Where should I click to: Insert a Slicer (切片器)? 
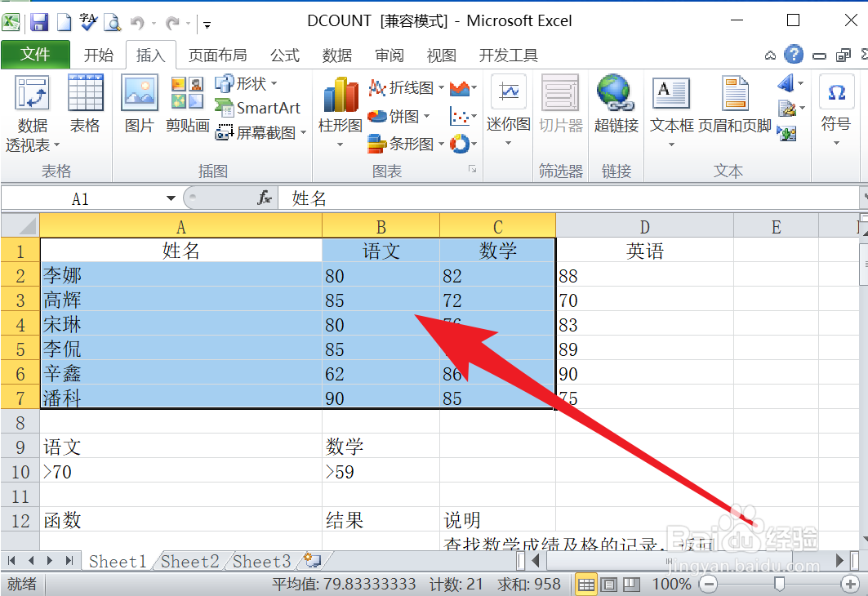[561, 106]
